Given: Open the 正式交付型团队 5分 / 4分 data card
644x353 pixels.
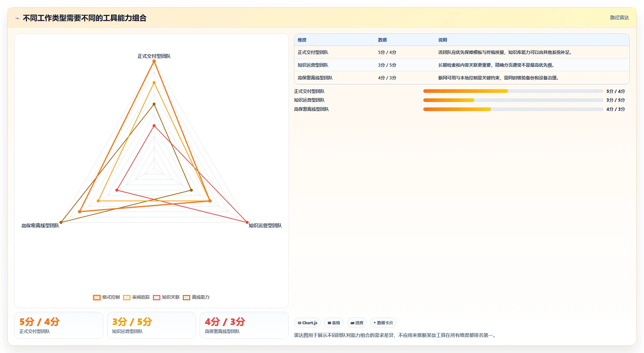Looking at the screenshot, I should [x=59, y=325].
